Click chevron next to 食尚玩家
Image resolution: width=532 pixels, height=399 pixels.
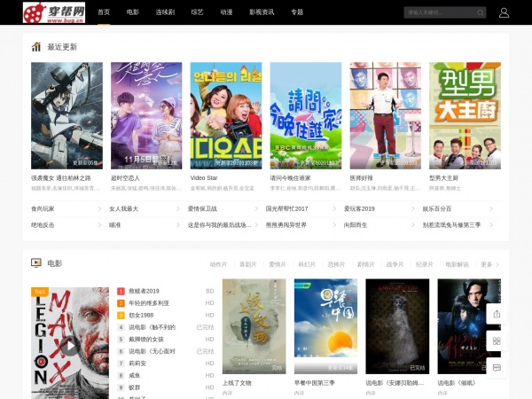(99, 208)
